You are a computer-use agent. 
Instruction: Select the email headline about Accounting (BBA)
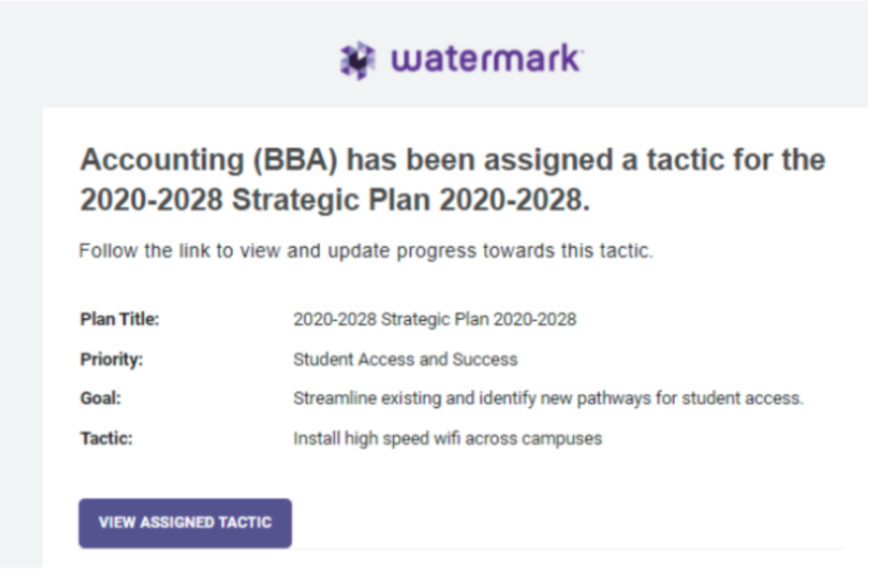(452, 180)
